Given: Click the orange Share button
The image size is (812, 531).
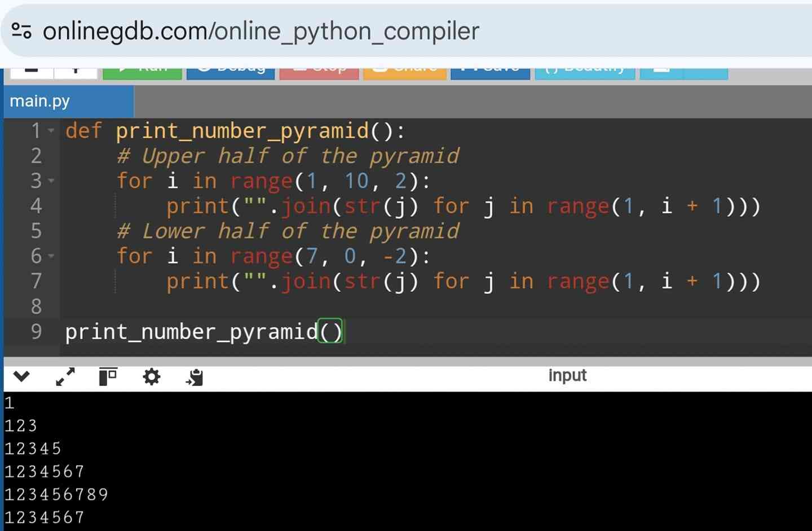Looking at the screenshot, I should point(404,71).
